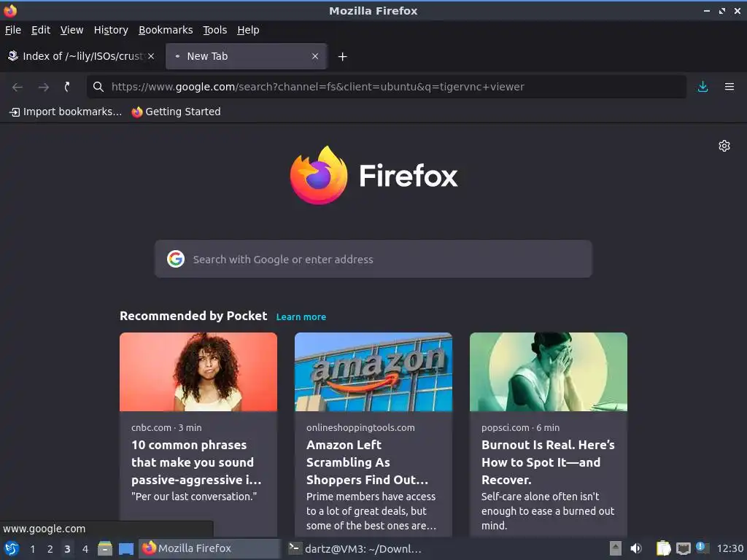The height and width of the screenshot is (560, 747).
Task: Click Learn more next to Pocket
Action: point(301,316)
